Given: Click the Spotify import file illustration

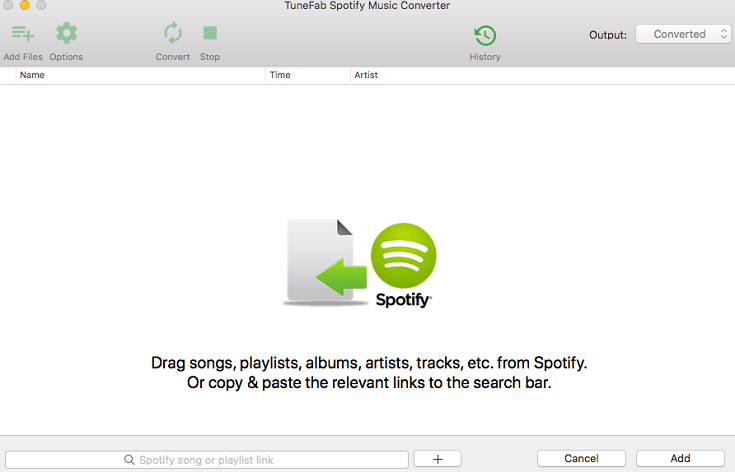Looking at the screenshot, I should pos(360,263).
